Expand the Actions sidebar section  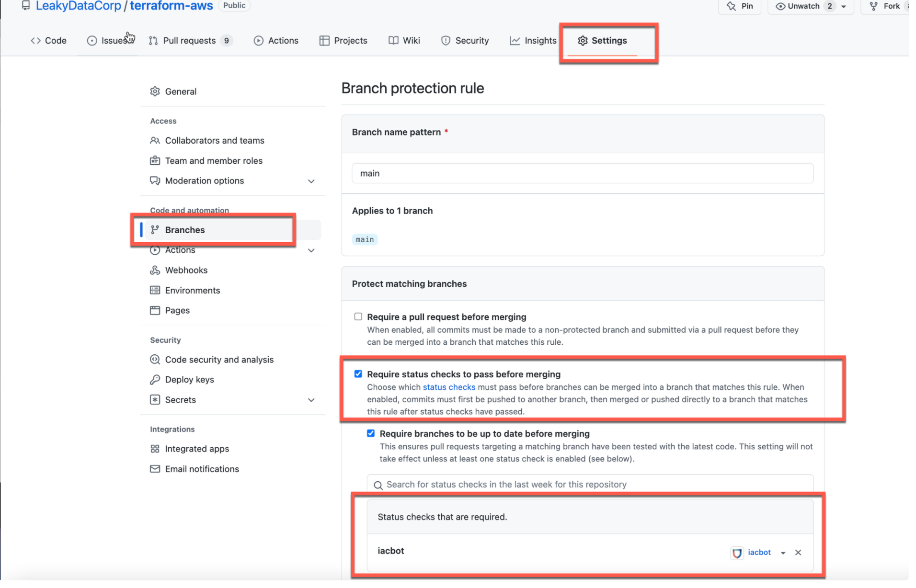[x=311, y=250]
